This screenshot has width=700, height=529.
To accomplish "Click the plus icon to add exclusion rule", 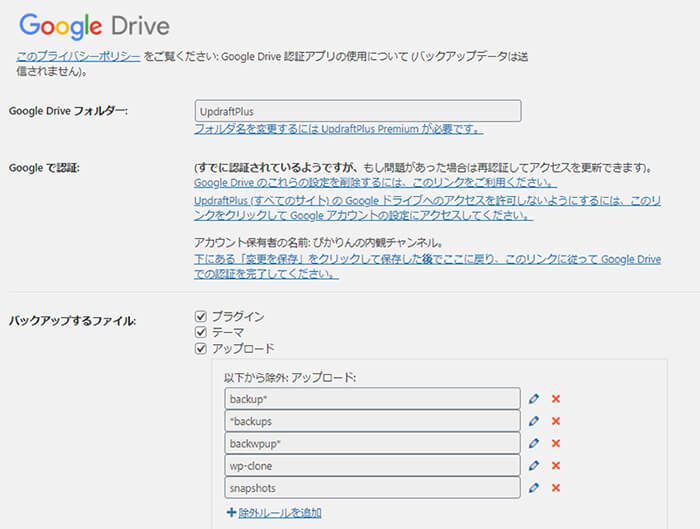I will pos(231,512).
